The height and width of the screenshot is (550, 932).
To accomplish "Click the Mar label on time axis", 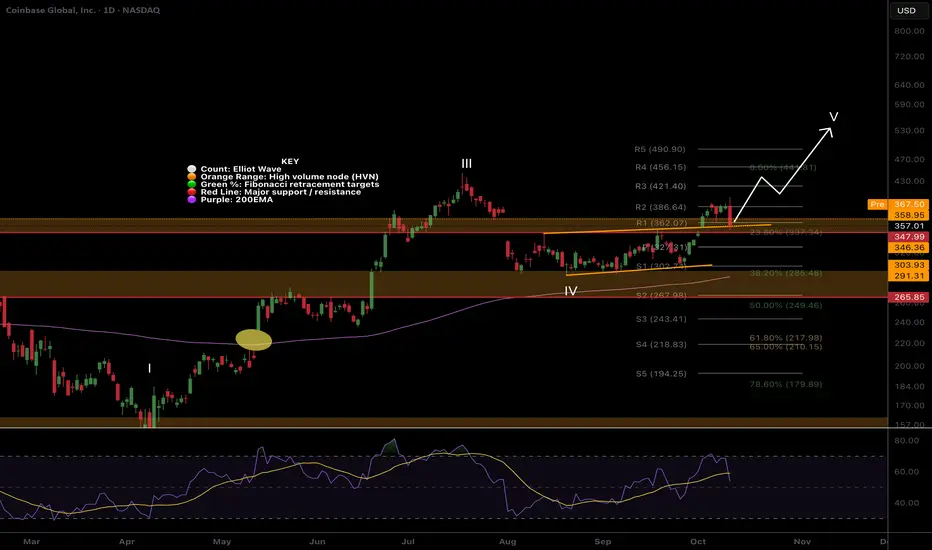I will [32, 542].
